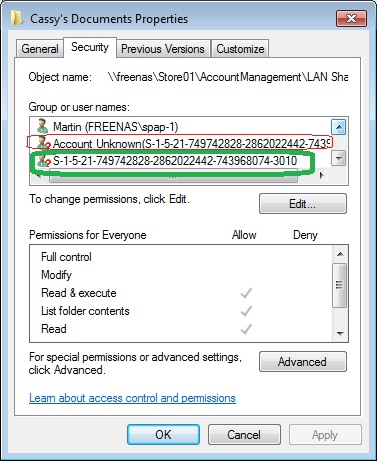Click user list scroll up arrow
The height and width of the screenshot is (461, 377).
[339, 127]
